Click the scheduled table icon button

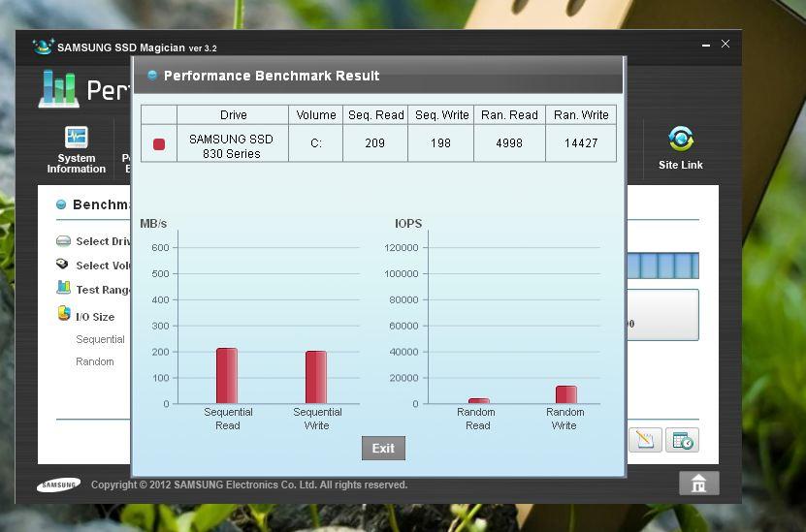[x=682, y=440]
